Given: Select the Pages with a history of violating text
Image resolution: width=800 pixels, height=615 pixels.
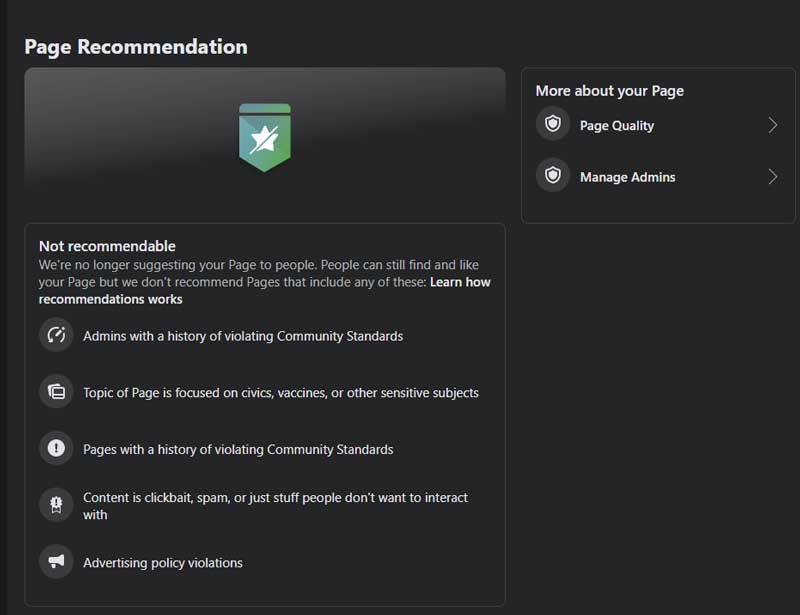Looking at the screenshot, I should click(238, 449).
